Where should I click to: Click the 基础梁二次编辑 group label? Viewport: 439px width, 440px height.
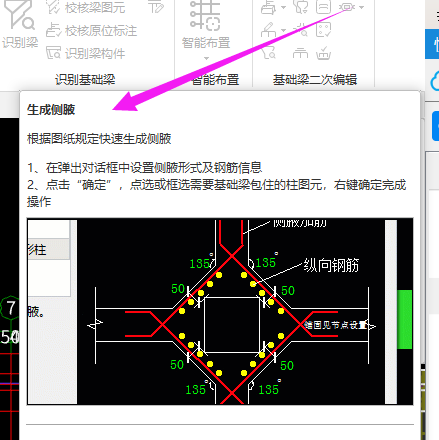coord(315,79)
